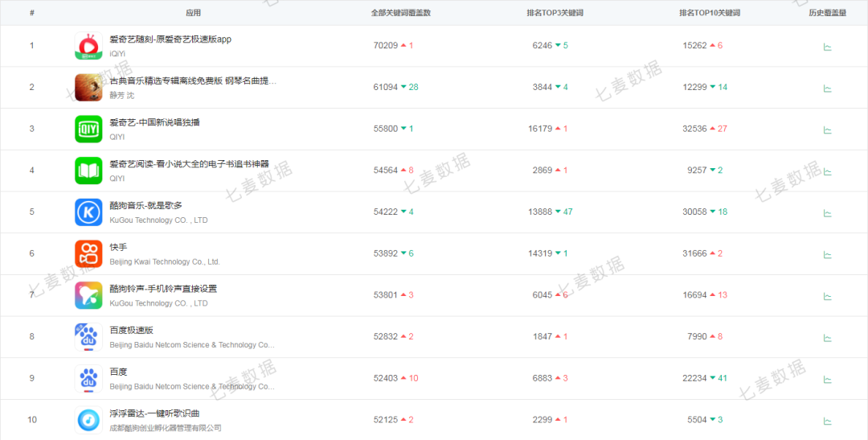This screenshot has width=868, height=440.
Task: Click the keyword coverage value 54564
Action: pos(386,170)
